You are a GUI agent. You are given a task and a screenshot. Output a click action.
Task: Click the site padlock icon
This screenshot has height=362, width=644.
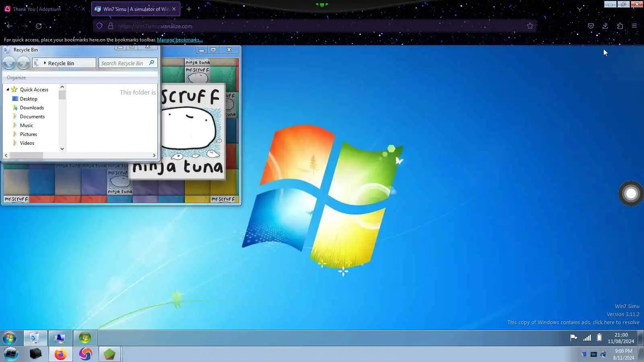(x=111, y=26)
